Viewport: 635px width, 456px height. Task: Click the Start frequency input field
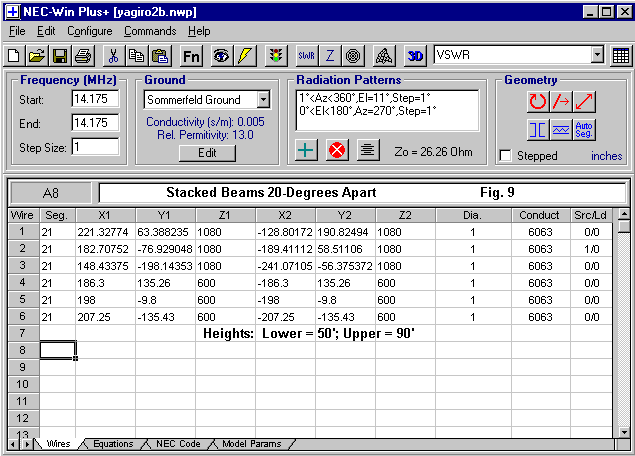93,99
